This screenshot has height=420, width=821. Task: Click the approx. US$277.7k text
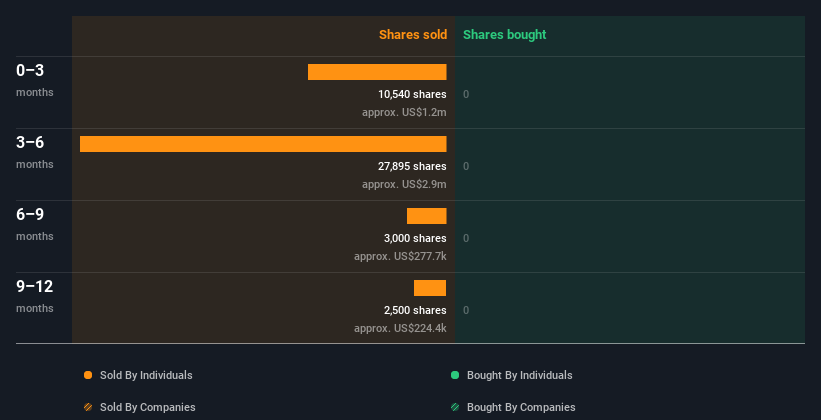400,257
